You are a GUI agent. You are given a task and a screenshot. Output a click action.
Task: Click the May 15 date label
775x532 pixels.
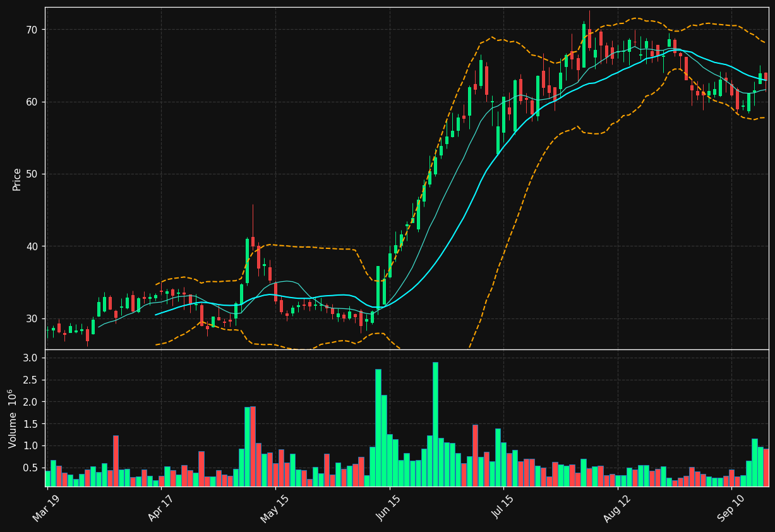tap(273, 509)
